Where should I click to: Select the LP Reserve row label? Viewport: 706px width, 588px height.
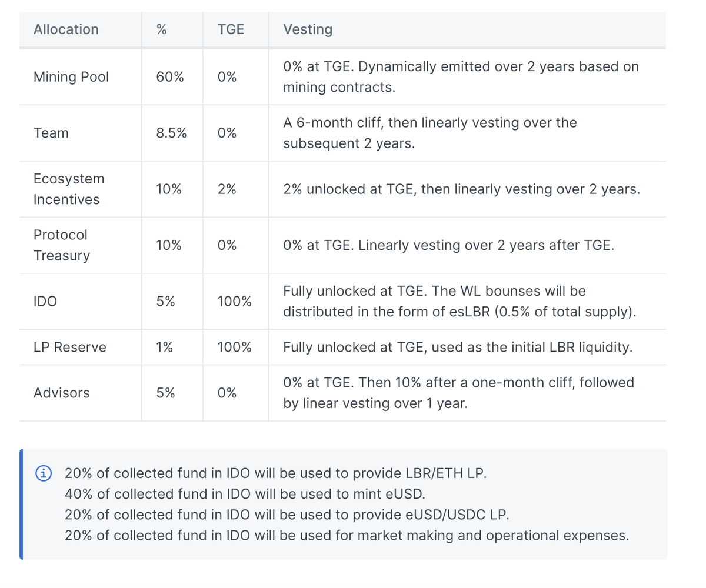[x=70, y=347]
